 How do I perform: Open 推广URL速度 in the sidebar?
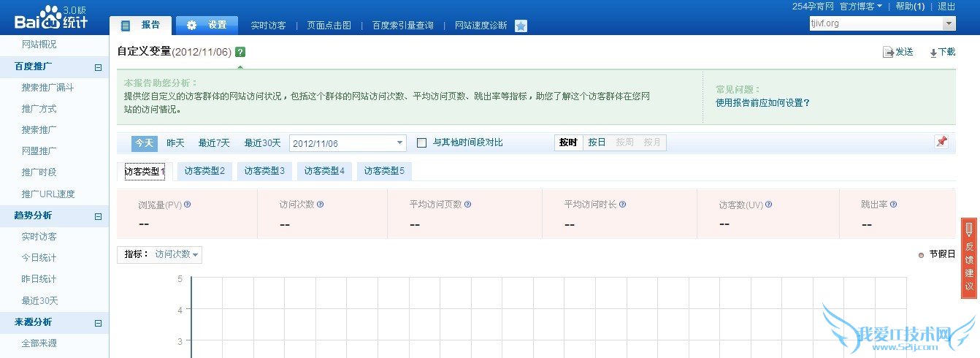48,194
